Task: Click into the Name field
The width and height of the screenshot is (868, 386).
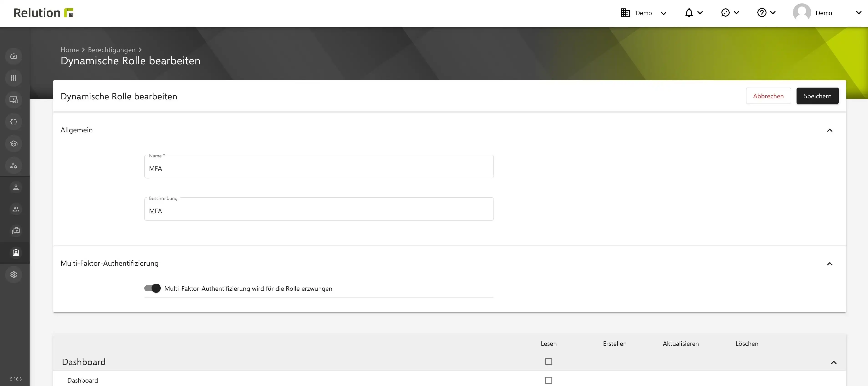Action: 319,167
